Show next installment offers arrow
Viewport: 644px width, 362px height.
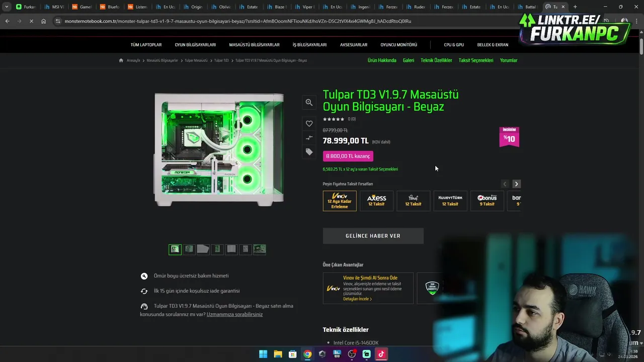click(516, 184)
